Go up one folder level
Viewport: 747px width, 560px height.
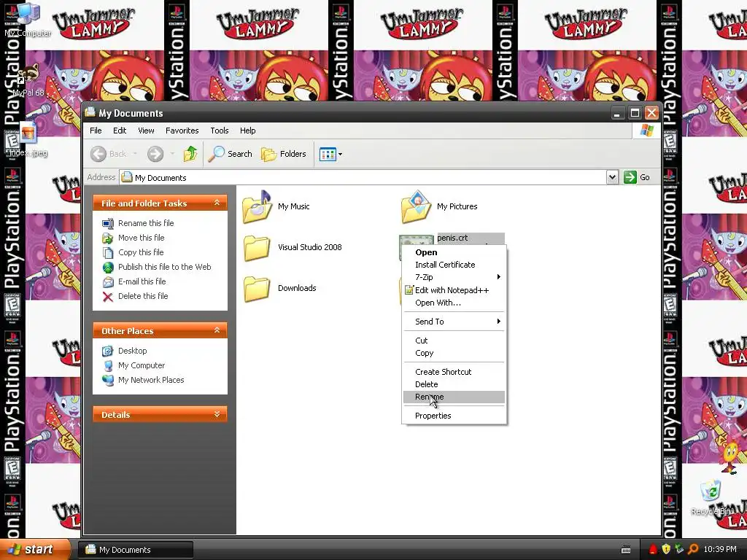[x=190, y=154]
